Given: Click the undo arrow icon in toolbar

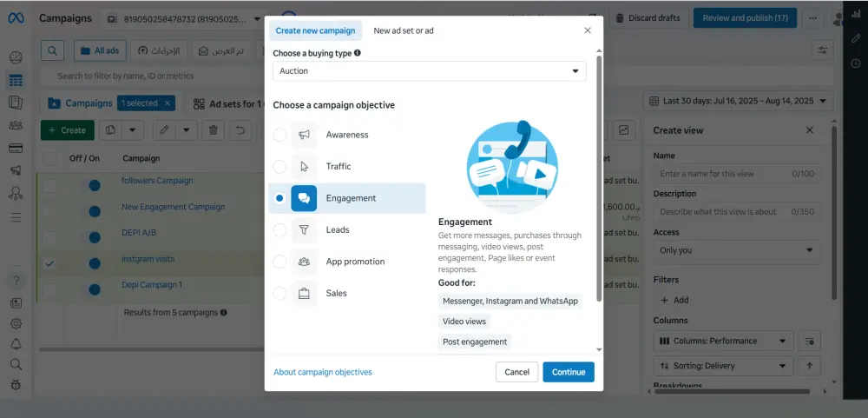Looking at the screenshot, I should pyautogui.click(x=240, y=130).
